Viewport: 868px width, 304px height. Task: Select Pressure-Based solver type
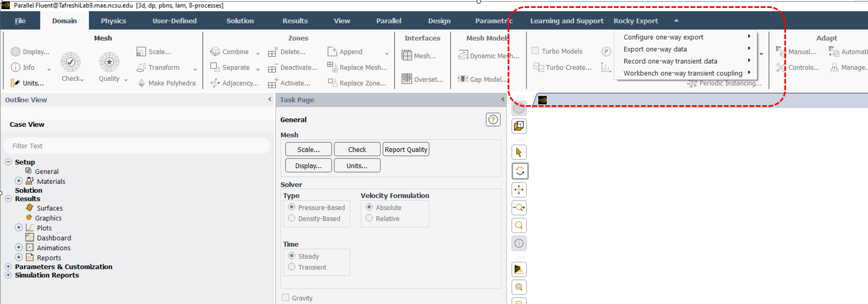pos(292,207)
